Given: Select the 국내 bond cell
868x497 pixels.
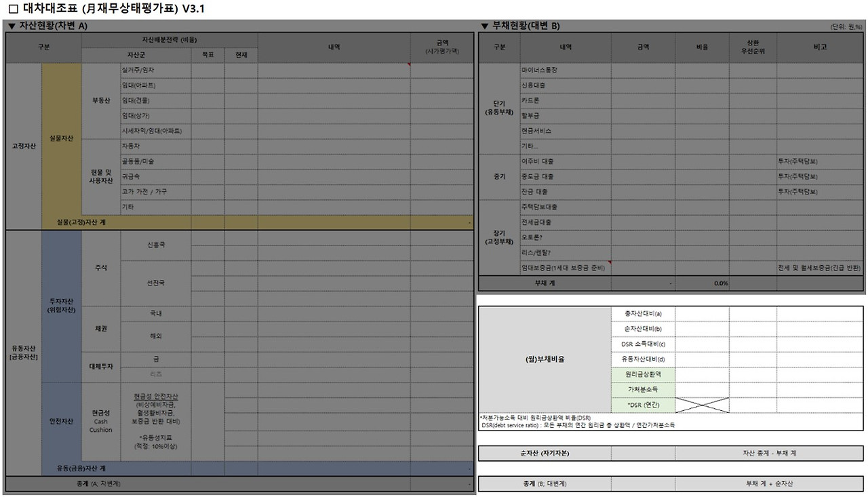Looking at the screenshot, I should (x=156, y=313).
